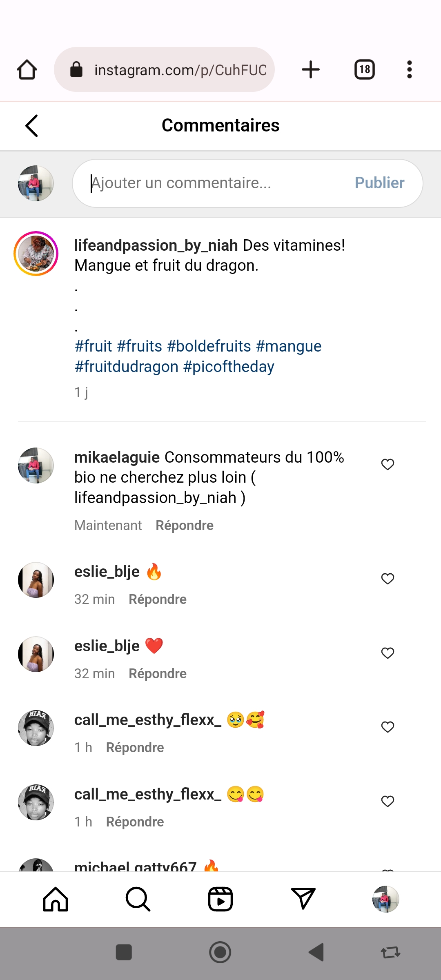Open a new browser tab

point(311,69)
